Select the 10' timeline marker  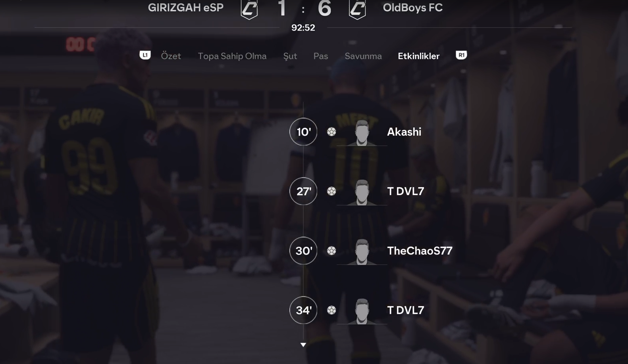[x=303, y=132]
